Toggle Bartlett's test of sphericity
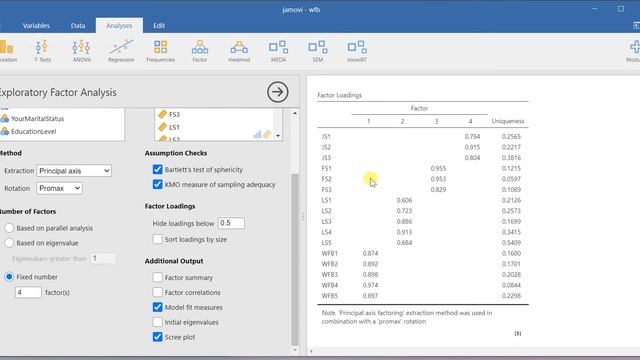Image resolution: width=640 pixels, height=360 pixels. pyautogui.click(x=157, y=169)
